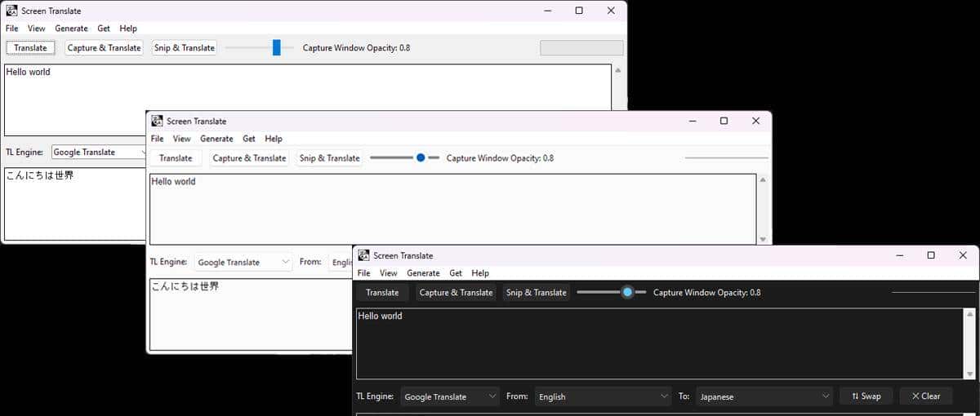Click Snip & Translate in dark front window
The image size is (980, 416).
(x=537, y=292)
